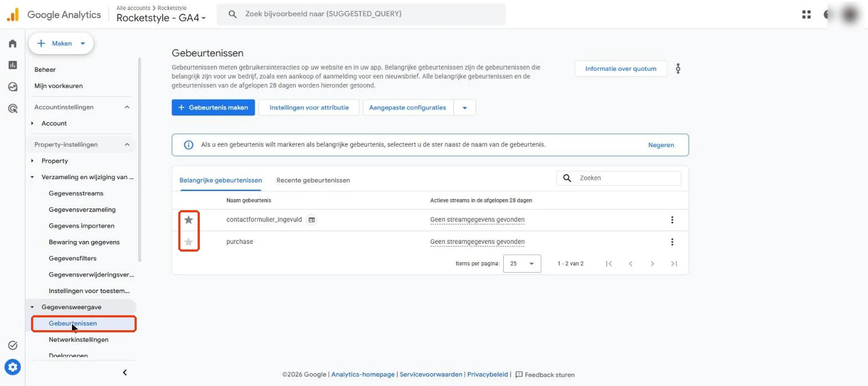868x386 pixels.
Task: Open Beheer in the sidebar
Action: point(45,70)
